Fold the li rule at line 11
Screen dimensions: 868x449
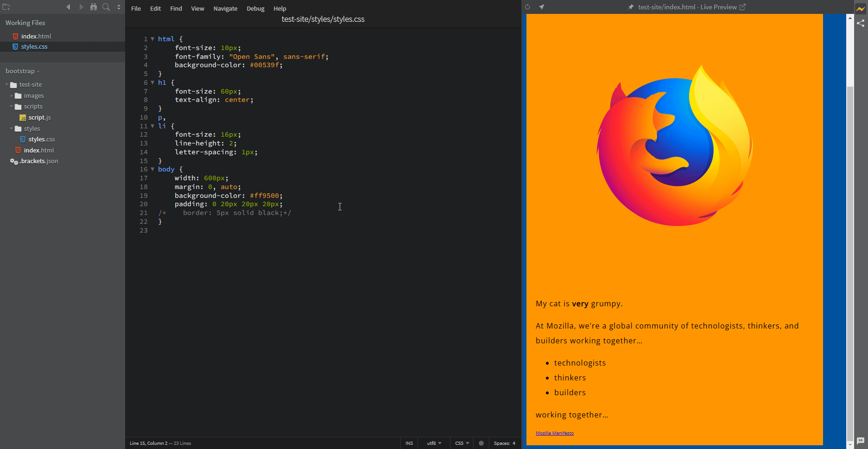[152, 126]
